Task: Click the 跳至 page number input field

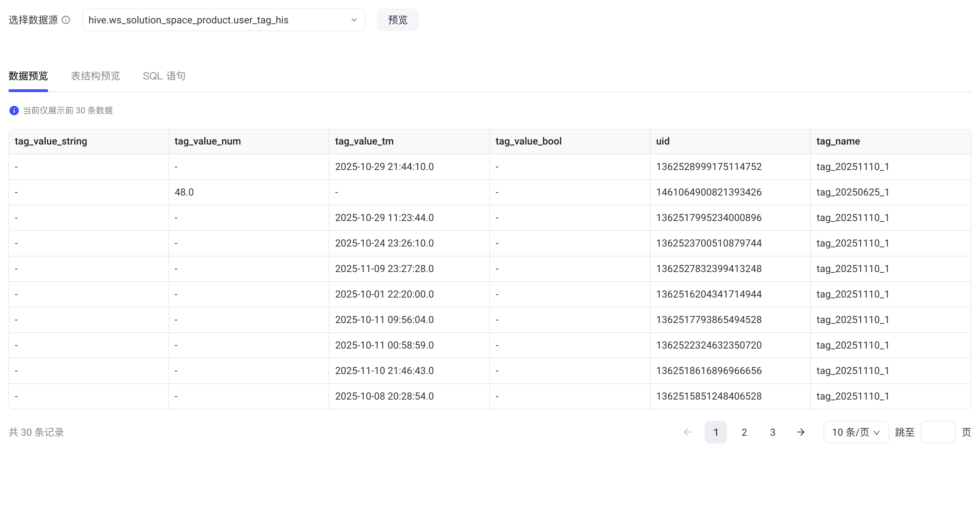Action: 938,432
